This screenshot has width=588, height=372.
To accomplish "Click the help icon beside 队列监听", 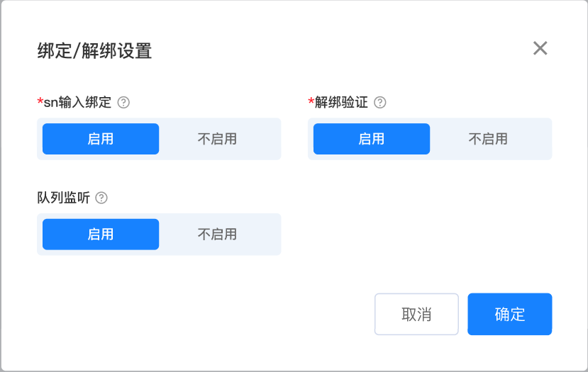I will pos(101,198).
